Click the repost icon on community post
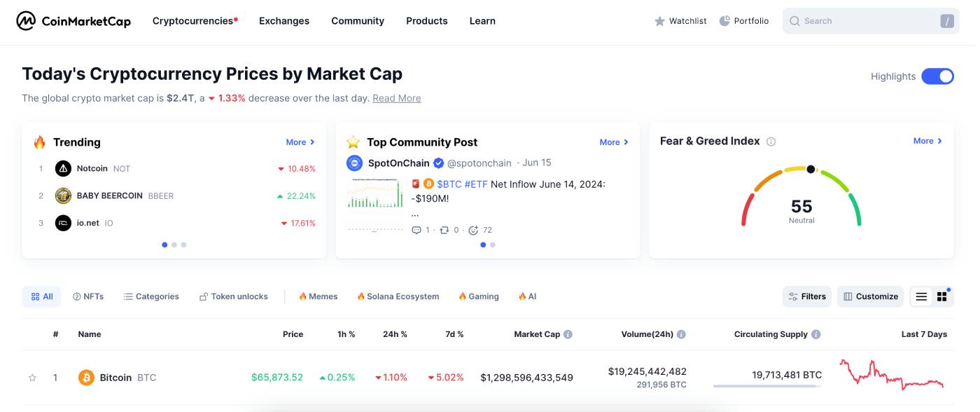Screen dimensions: 980x412 (x=444, y=230)
